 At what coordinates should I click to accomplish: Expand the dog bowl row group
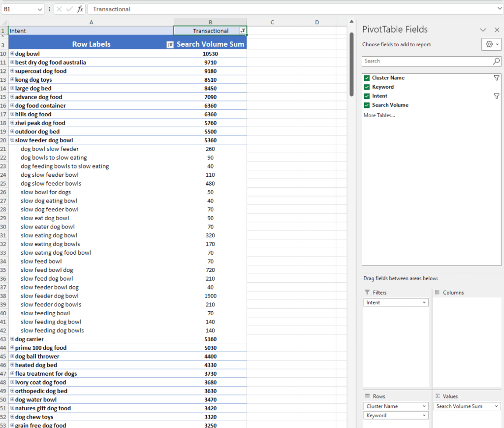[13, 53]
